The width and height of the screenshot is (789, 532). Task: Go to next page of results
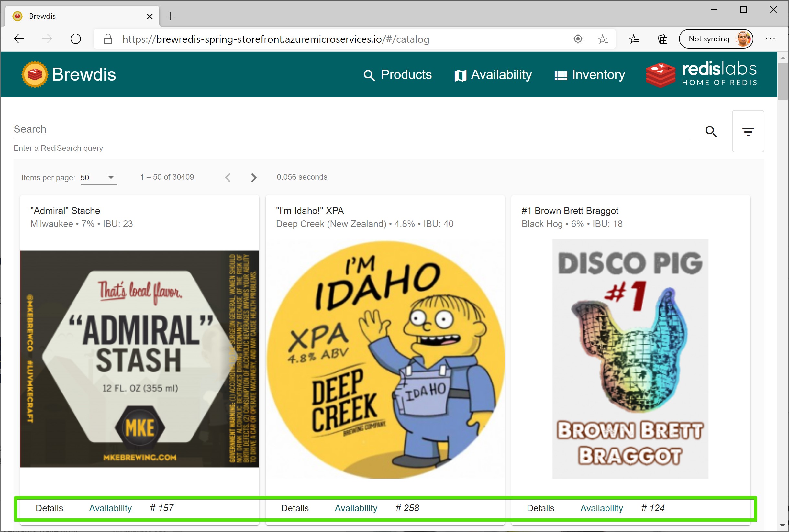coord(253,177)
